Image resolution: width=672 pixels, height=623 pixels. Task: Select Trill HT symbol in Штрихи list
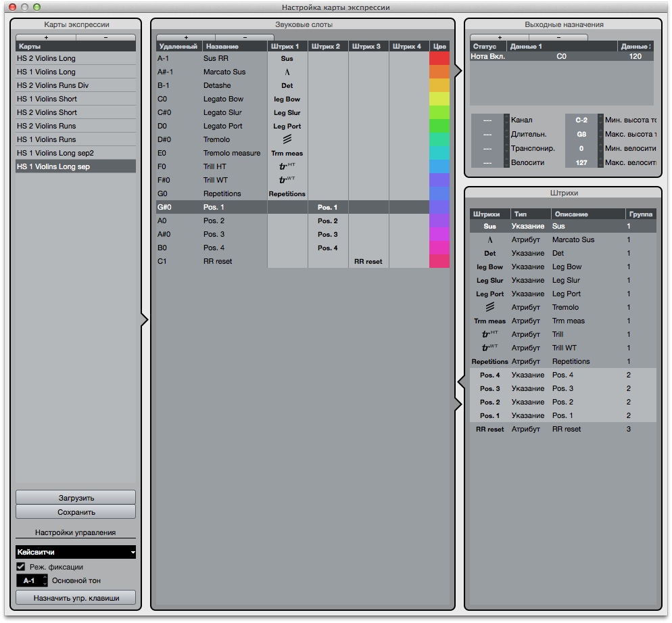490,334
